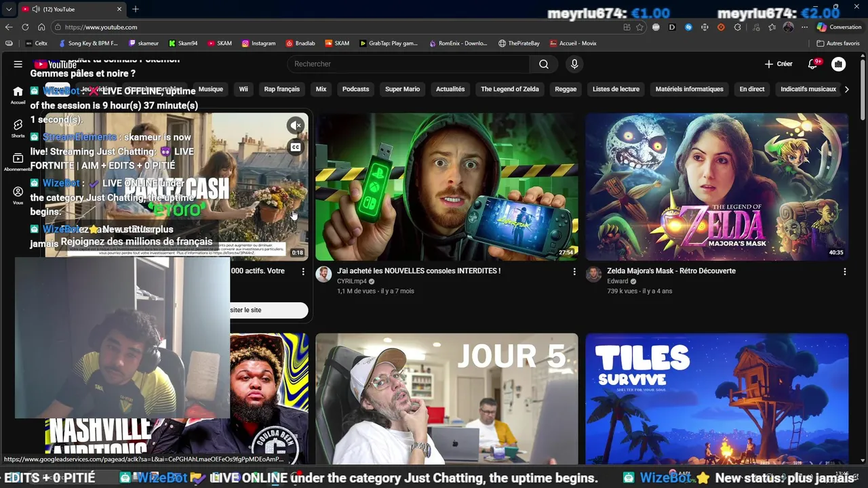Open options menu for the eToro ad
The image size is (868, 488).
tap(303, 271)
